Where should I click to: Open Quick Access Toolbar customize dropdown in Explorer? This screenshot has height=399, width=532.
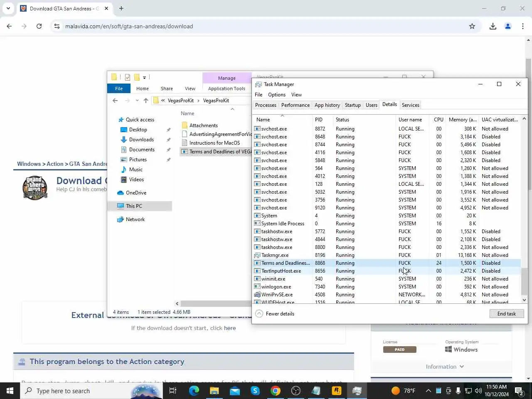click(x=144, y=77)
